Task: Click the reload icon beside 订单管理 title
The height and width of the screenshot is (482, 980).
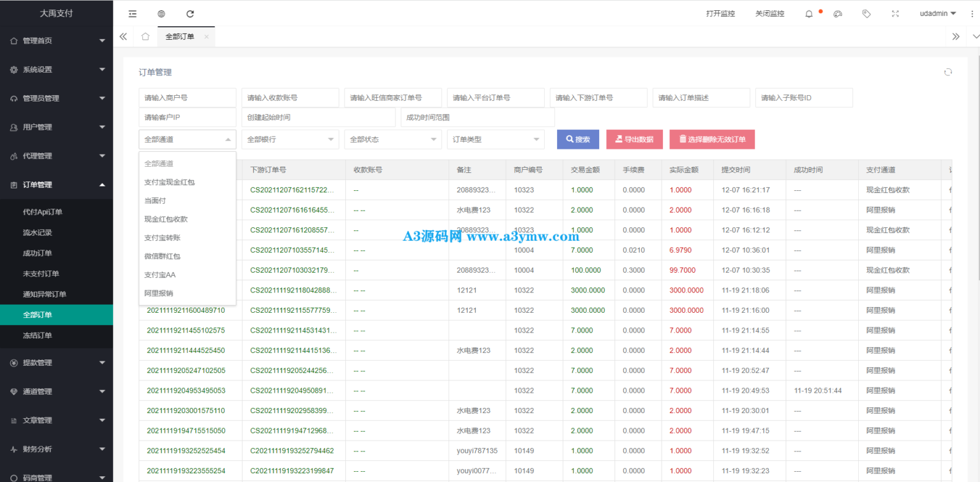Action: 948,72
